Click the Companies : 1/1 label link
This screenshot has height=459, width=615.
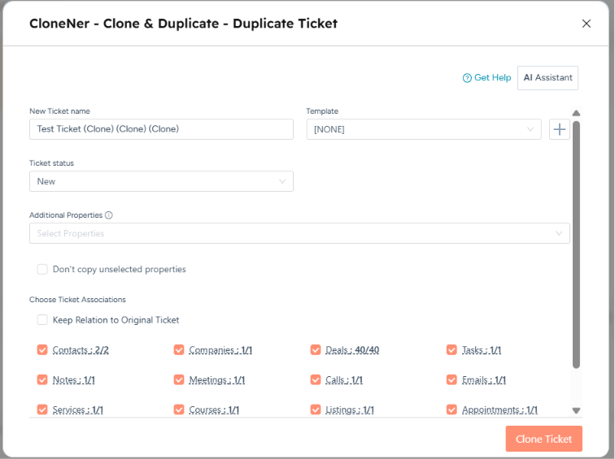(x=220, y=350)
